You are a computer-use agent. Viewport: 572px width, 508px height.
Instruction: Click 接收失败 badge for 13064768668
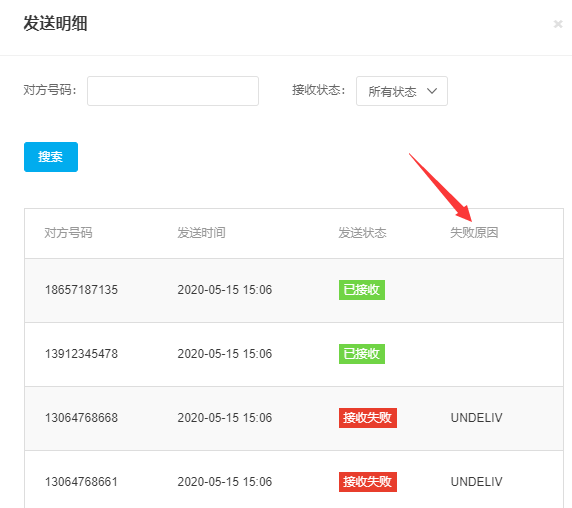[x=368, y=418]
